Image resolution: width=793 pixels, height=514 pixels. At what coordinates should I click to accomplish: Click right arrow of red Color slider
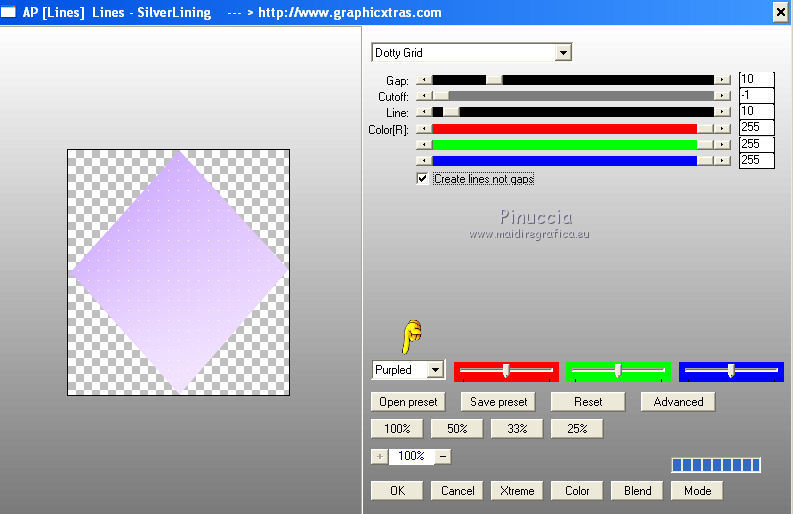[x=722, y=129]
